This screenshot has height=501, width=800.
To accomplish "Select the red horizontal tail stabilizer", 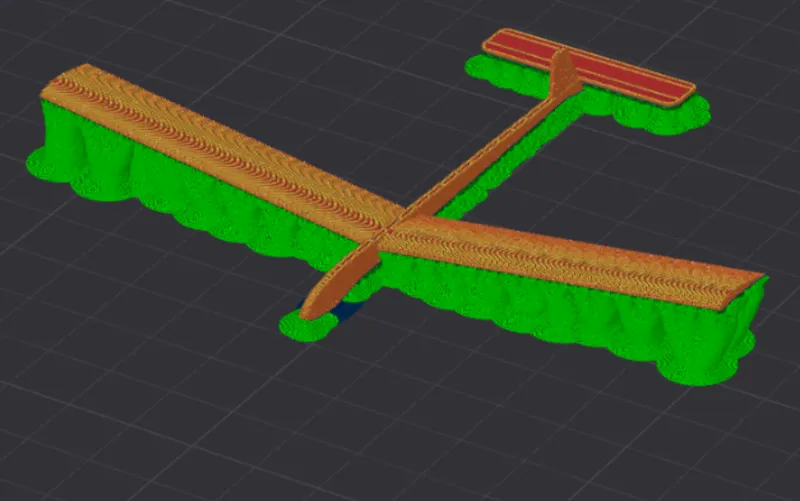I will pyautogui.click(x=588, y=68).
